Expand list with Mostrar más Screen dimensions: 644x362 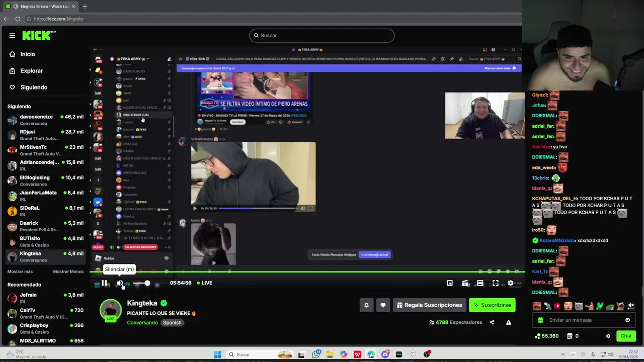[20, 271]
